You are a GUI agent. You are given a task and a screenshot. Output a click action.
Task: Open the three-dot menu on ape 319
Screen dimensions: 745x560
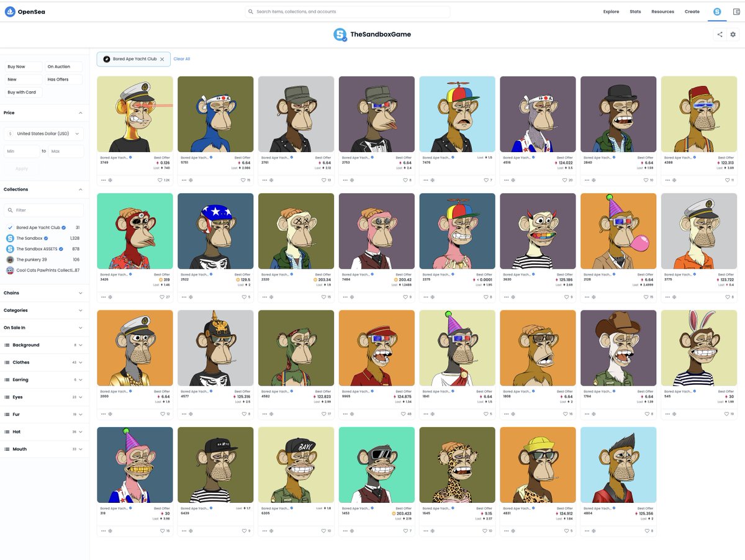[103, 531]
